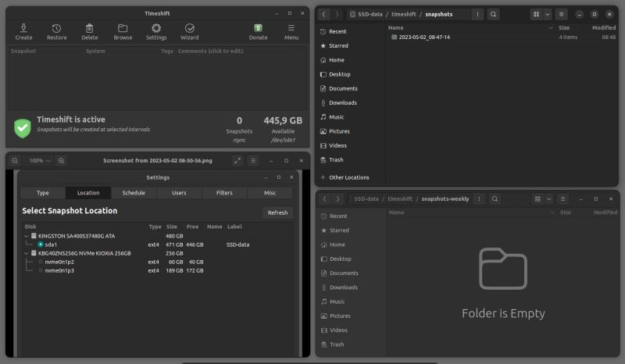The image size is (625, 364).
Task: Click Comments column header in Timeshift list
Action: tap(210, 51)
